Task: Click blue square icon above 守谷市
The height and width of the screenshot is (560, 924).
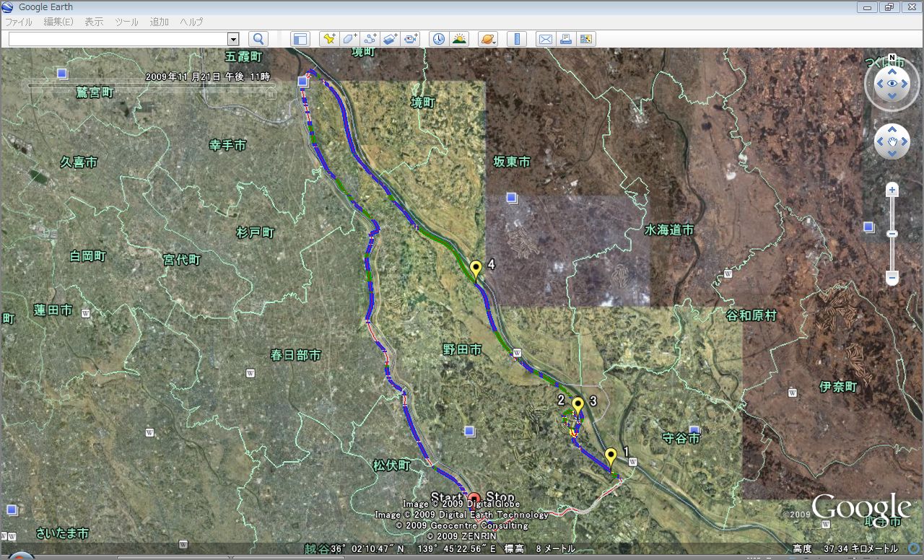Action: tap(695, 430)
